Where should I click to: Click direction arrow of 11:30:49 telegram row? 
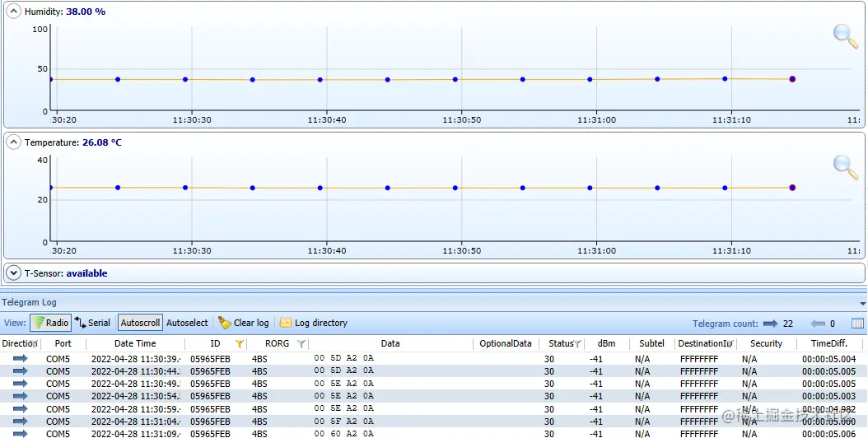[x=21, y=383]
